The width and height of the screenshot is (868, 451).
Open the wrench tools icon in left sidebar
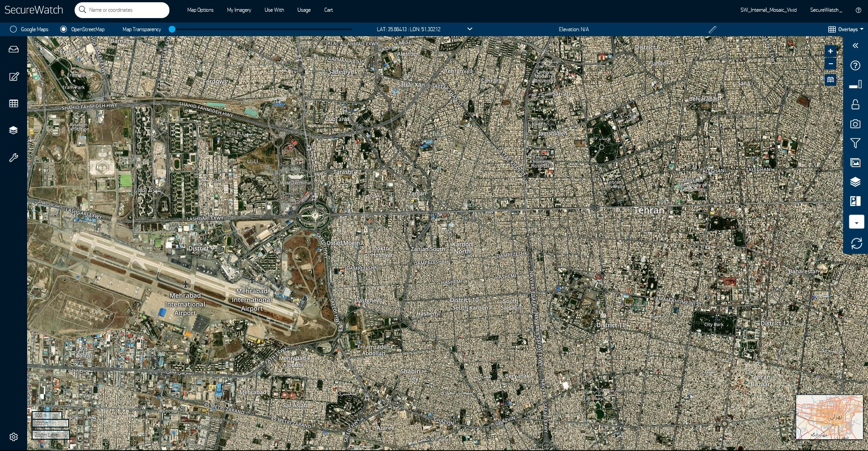[14, 158]
